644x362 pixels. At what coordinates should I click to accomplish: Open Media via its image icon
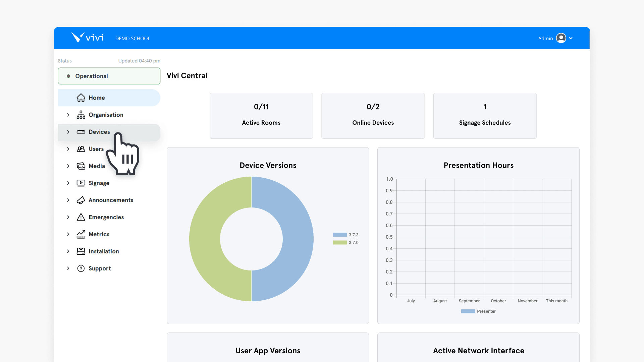pyautogui.click(x=81, y=166)
